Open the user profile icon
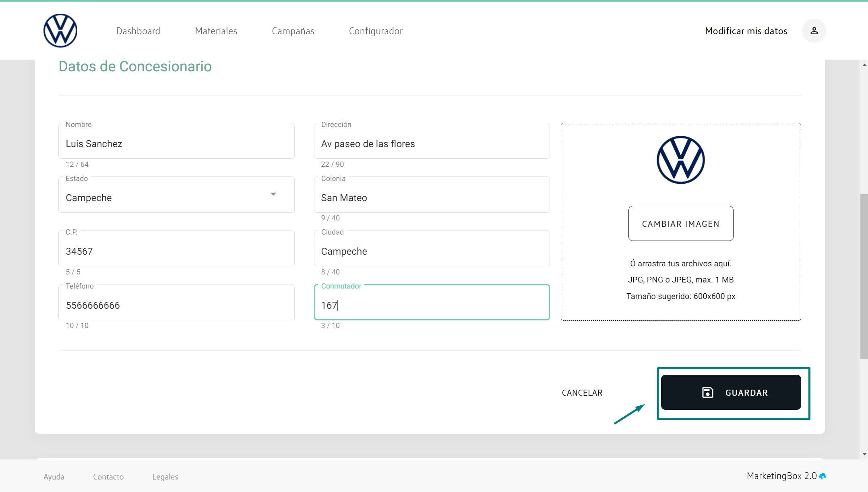This screenshot has height=492, width=868. [x=814, y=31]
